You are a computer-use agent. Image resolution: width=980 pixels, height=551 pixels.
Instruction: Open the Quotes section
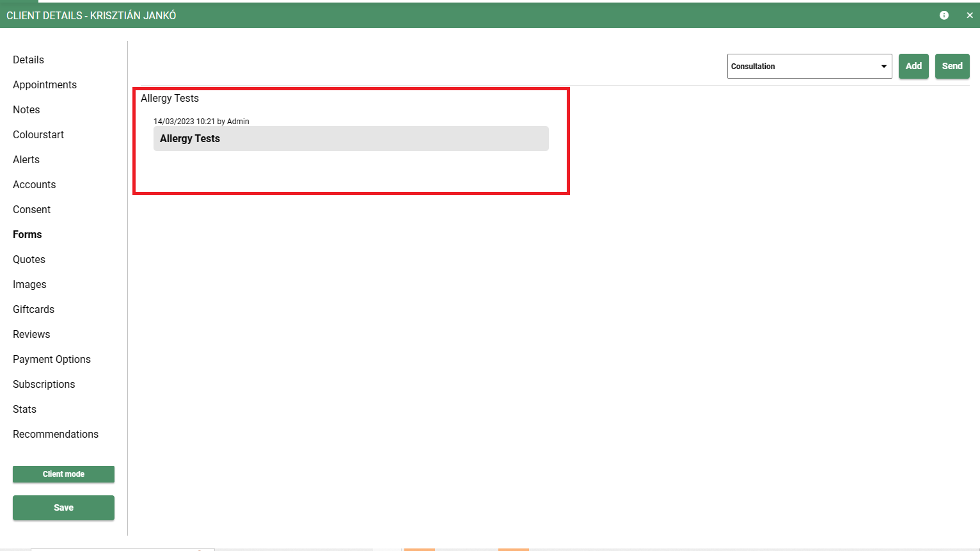tap(29, 260)
